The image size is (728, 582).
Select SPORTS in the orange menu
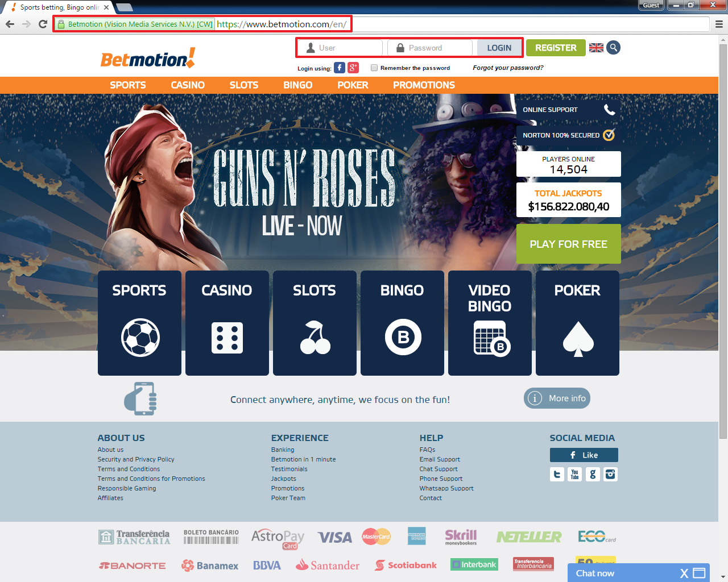click(x=128, y=85)
